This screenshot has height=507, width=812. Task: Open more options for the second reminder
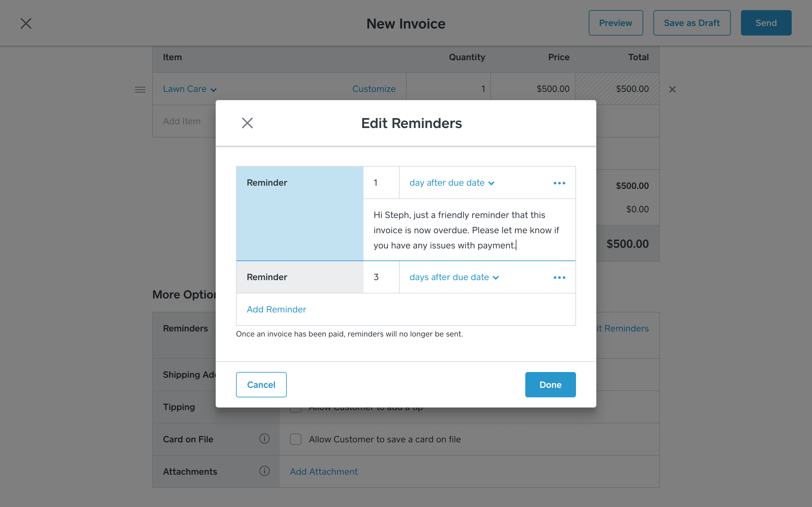coord(559,278)
